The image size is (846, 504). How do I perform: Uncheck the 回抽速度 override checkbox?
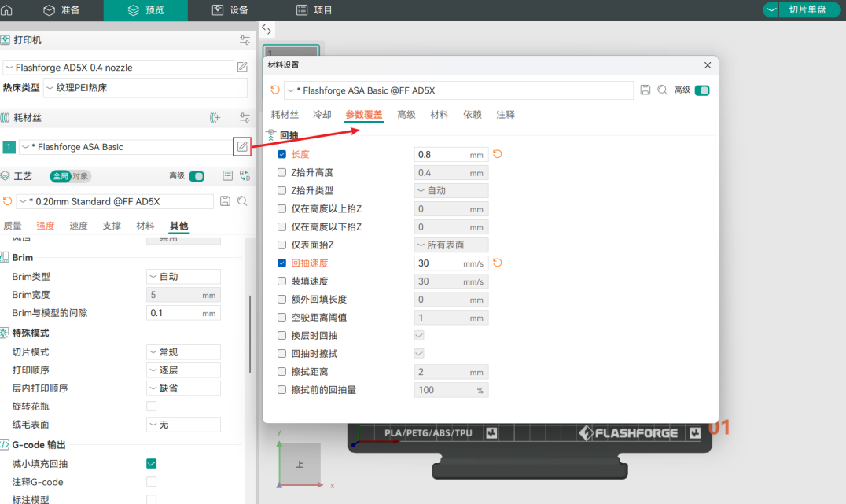tap(282, 263)
